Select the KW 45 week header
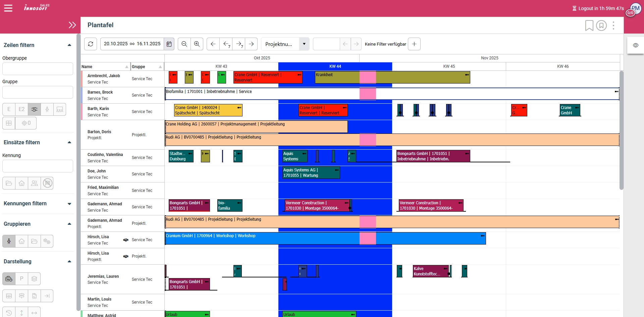 (x=449, y=66)
